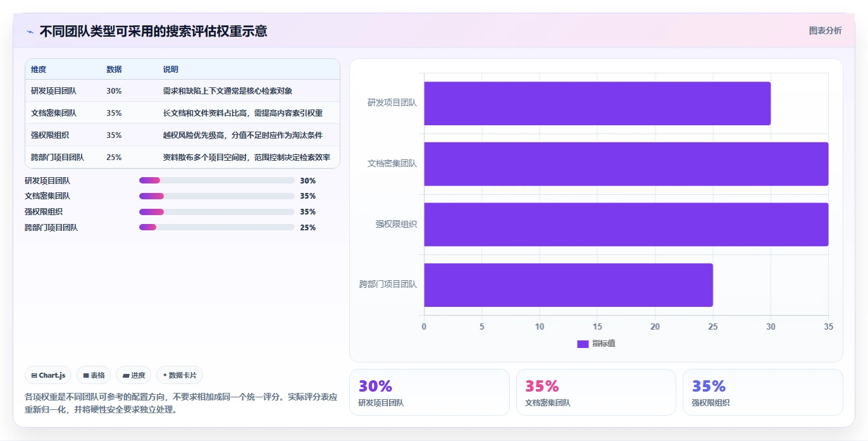Select the 表格 tag chip

pyautogui.click(x=94, y=375)
